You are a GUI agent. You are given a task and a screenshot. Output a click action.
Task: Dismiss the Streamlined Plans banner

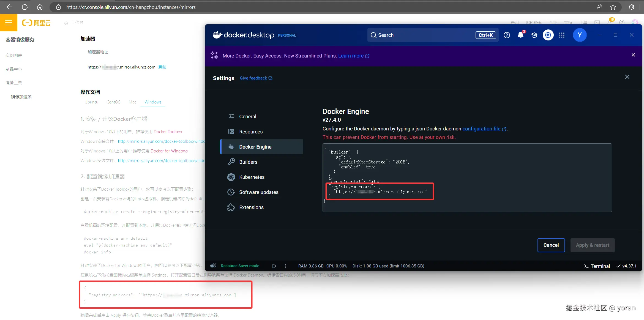coord(633,55)
